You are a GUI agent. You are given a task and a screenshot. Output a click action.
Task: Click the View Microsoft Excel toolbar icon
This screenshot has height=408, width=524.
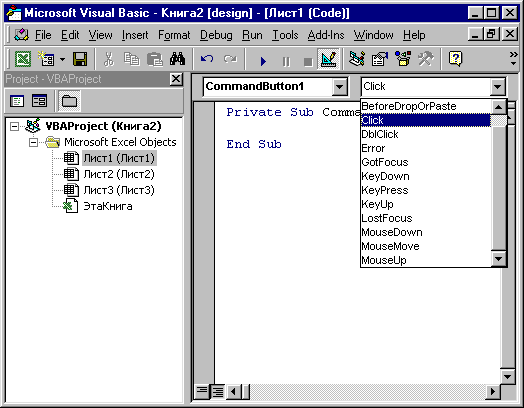tap(23, 59)
